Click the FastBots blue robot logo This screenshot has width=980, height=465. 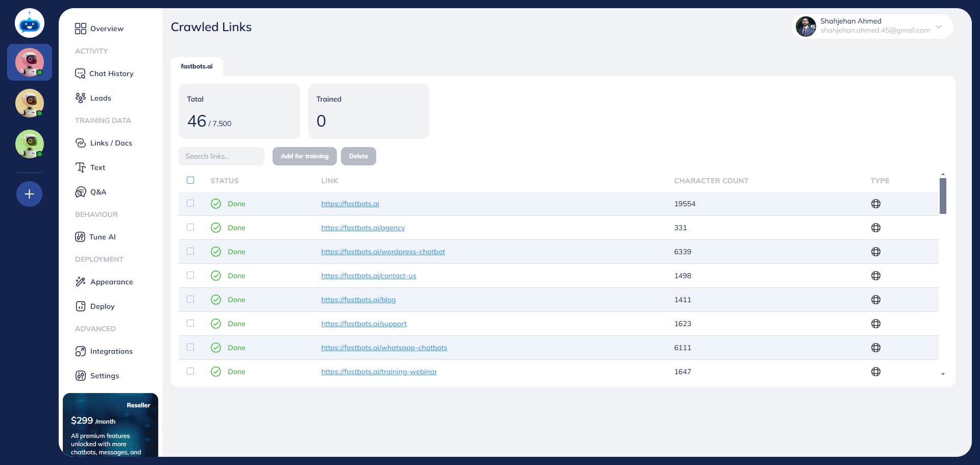(30, 23)
